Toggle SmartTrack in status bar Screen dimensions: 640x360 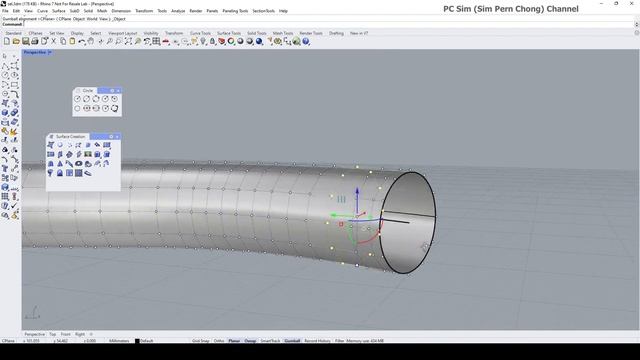coord(270,341)
